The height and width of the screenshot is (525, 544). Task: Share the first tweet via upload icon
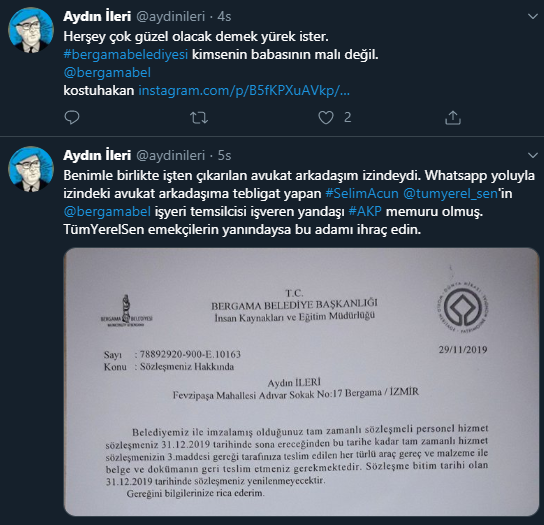point(453,117)
